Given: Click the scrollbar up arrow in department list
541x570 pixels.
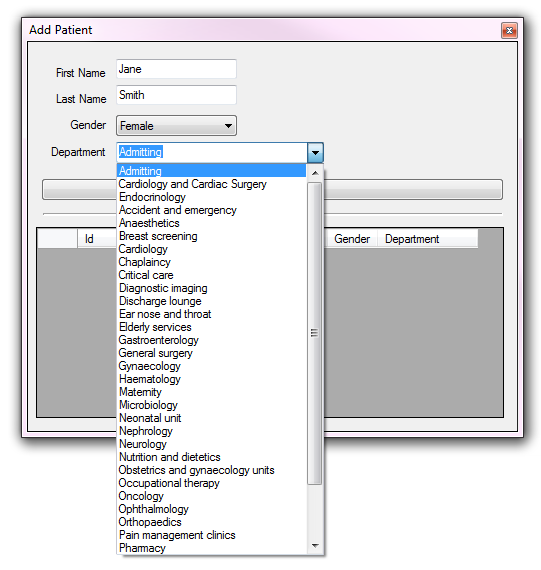Looking at the screenshot, I should 315,173.
